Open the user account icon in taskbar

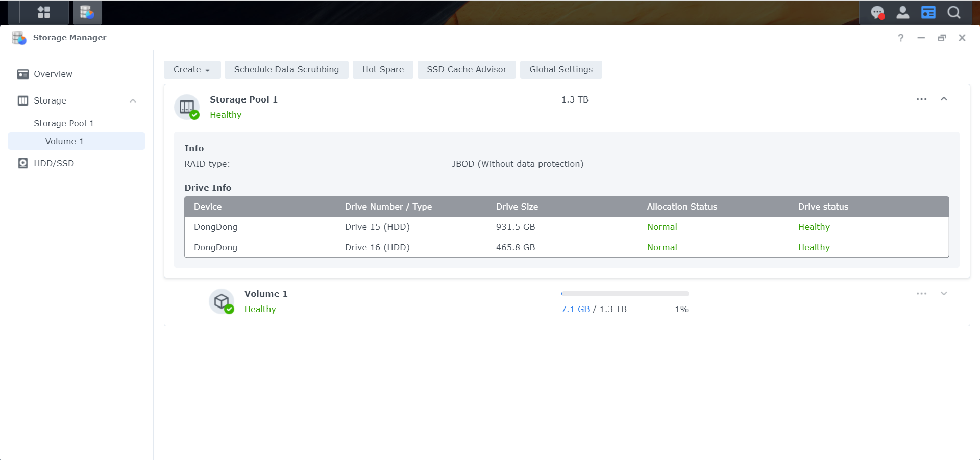pos(902,12)
